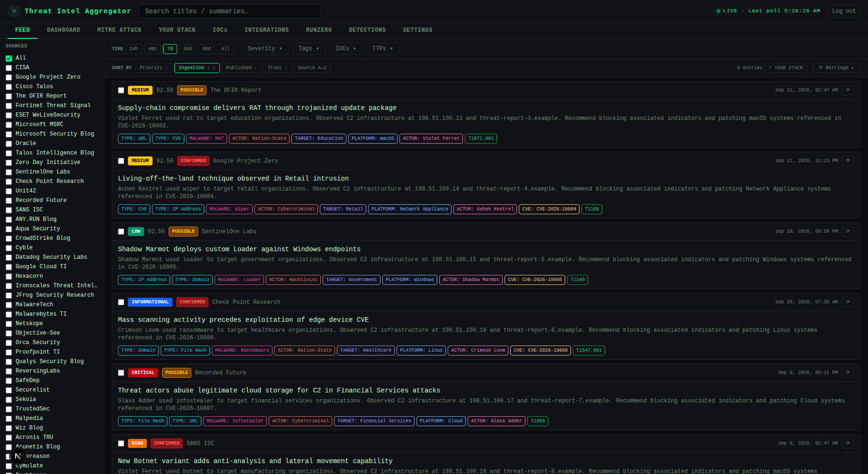Enable CrowdStrike Blog source checkbox
This screenshot has width=868, height=474.
pyautogui.click(x=9, y=238)
